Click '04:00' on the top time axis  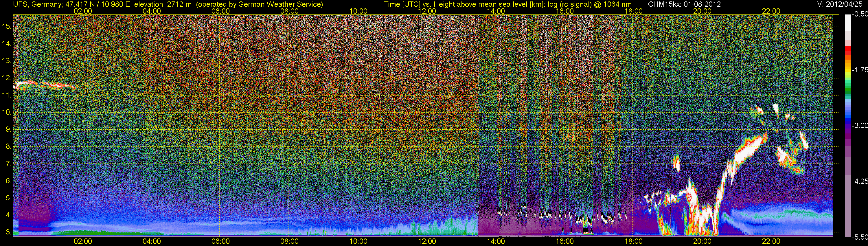152,11
